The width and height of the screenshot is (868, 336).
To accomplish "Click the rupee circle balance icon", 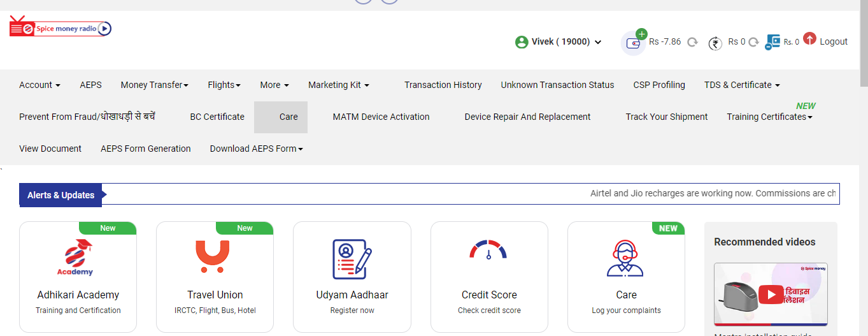I will [715, 43].
